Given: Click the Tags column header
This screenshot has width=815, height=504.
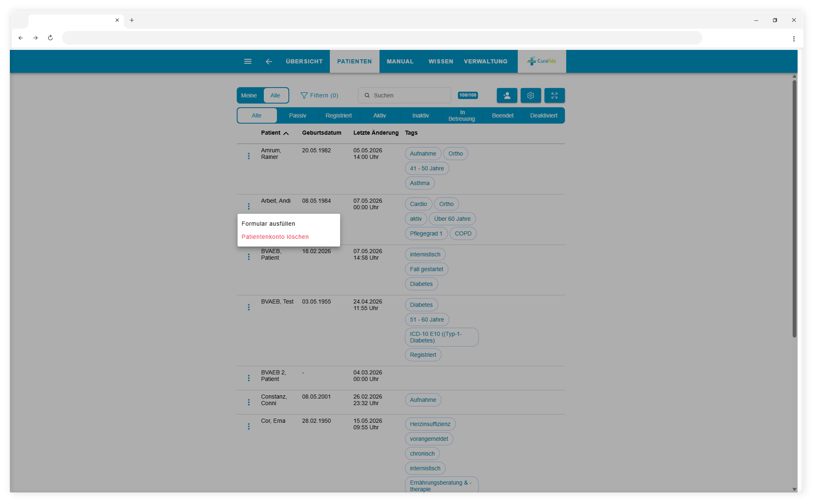Looking at the screenshot, I should [x=411, y=133].
